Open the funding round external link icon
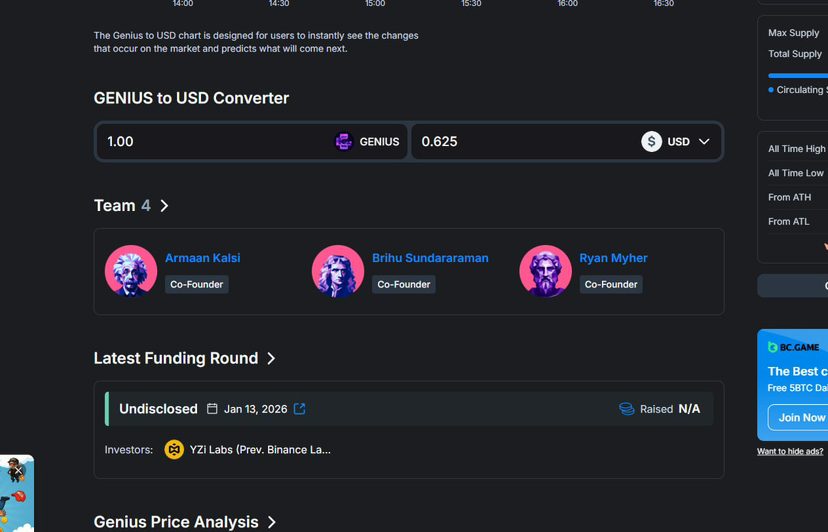The width and height of the screenshot is (828, 532). point(300,409)
